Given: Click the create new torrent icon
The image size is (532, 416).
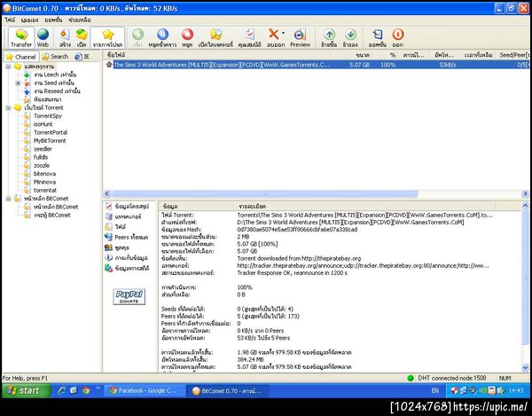Looking at the screenshot, I should tap(65, 38).
